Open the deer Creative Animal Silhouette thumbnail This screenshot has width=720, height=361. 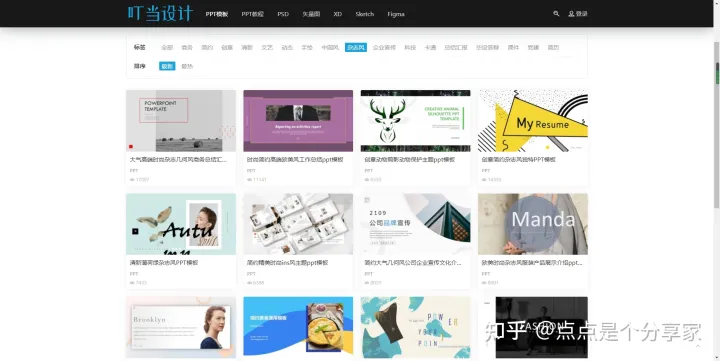(416, 121)
